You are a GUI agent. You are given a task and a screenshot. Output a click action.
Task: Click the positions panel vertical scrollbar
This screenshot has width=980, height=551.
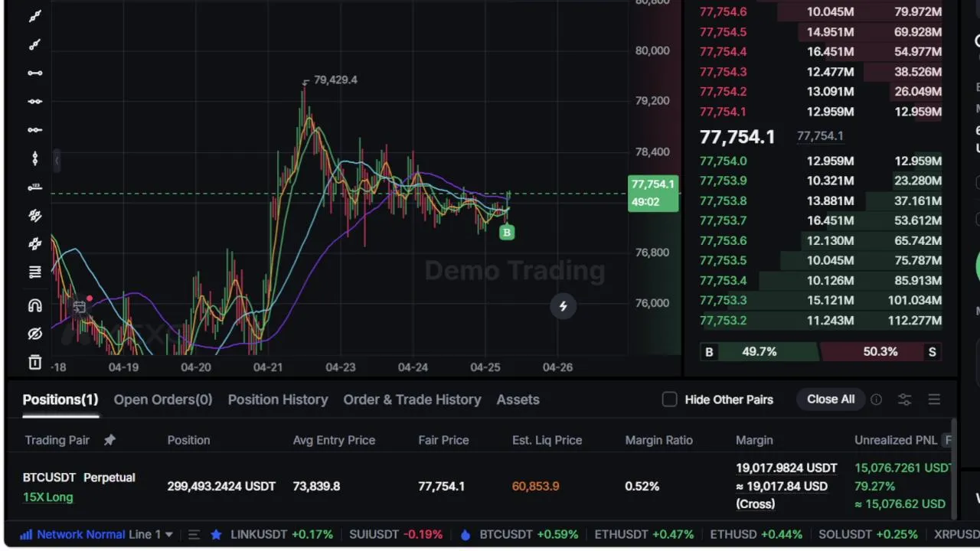[954, 467]
